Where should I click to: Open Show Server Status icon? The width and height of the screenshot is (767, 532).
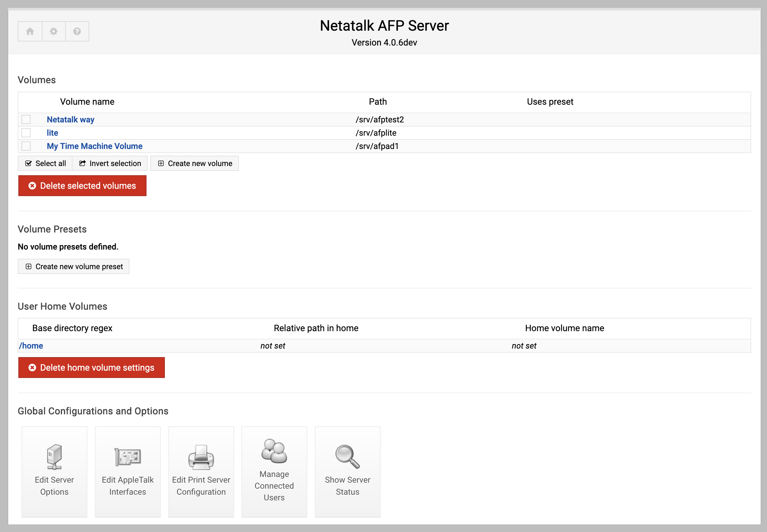[x=347, y=472]
